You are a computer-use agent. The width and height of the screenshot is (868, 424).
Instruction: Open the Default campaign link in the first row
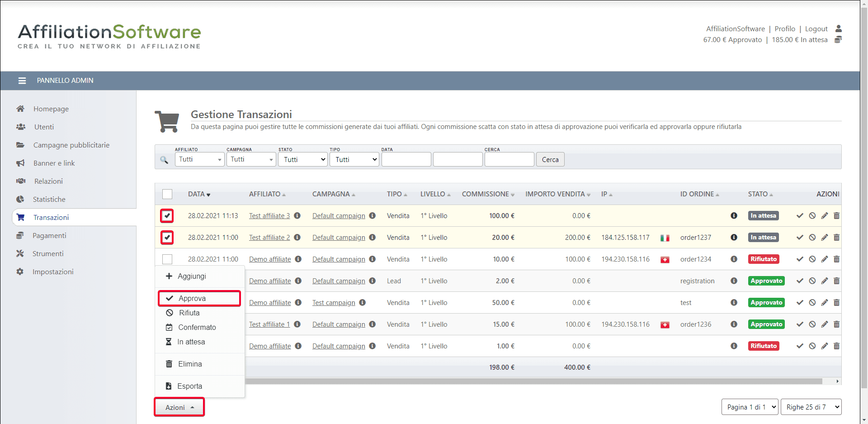[339, 216]
